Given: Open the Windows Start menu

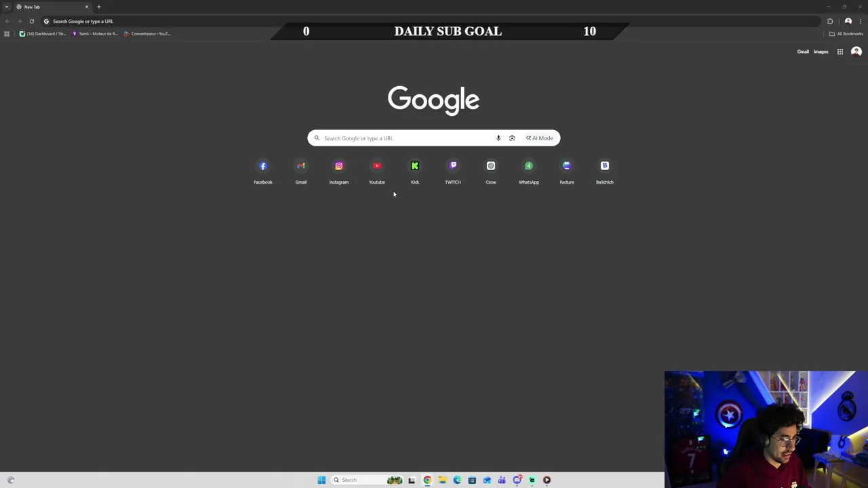Looking at the screenshot, I should click(321, 480).
